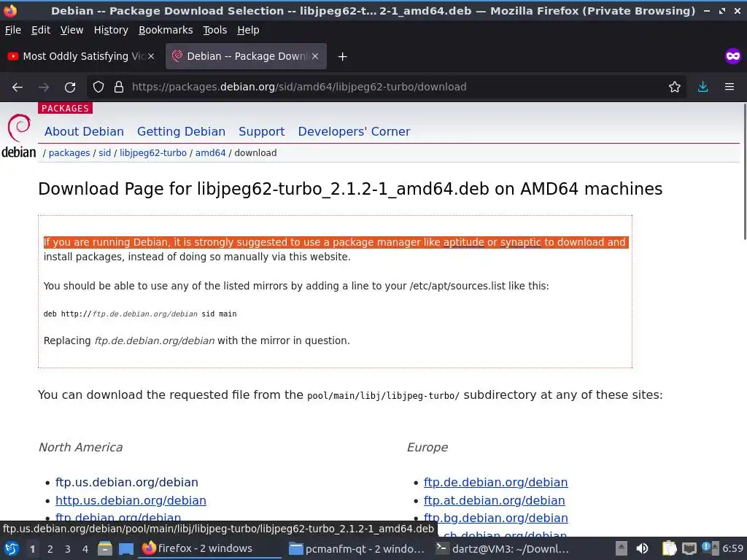The height and width of the screenshot is (560, 747).
Task: Click the private browsing mask icon
Action: click(x=733, y=56)
